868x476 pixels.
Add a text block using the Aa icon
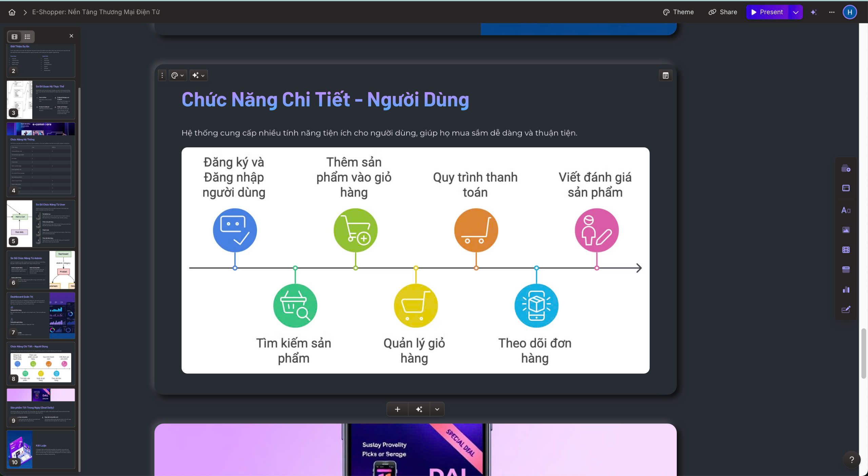point(846,210)
